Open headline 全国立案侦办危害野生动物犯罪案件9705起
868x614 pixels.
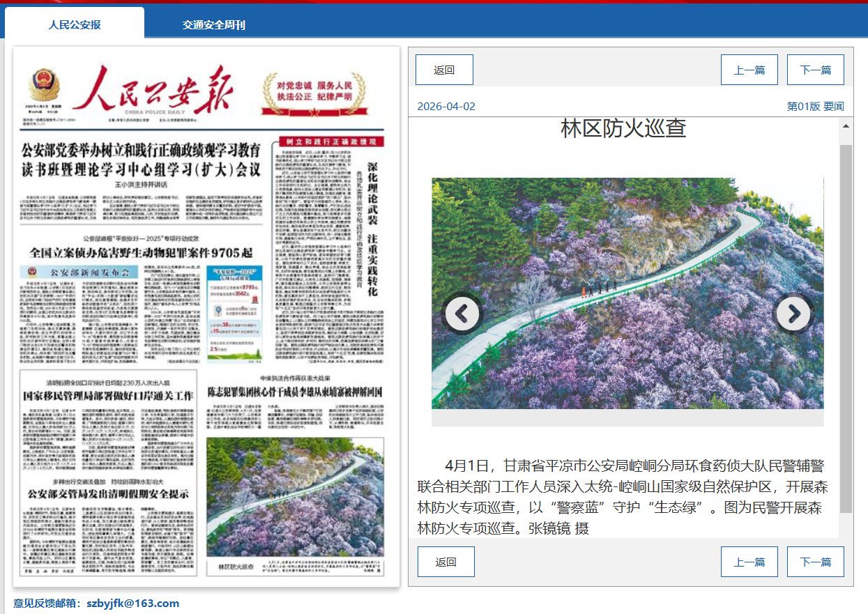(142, 252)
